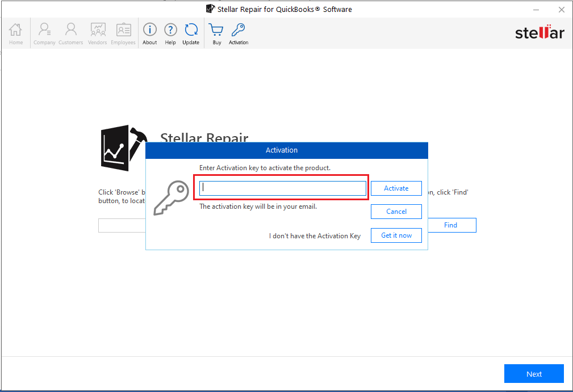Click the Next button
The image size is (573, 392).
coord(534,374)
